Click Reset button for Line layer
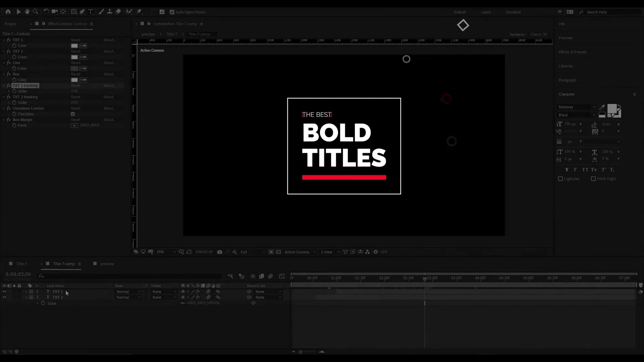The width and height of the screenshot is (644, 362). click(x=75, y=62)
